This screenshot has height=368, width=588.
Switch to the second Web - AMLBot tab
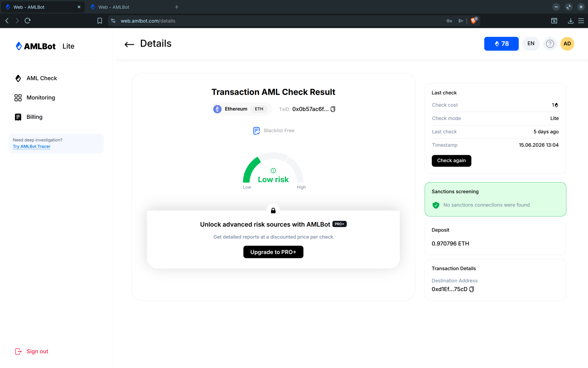click(128, 7)
